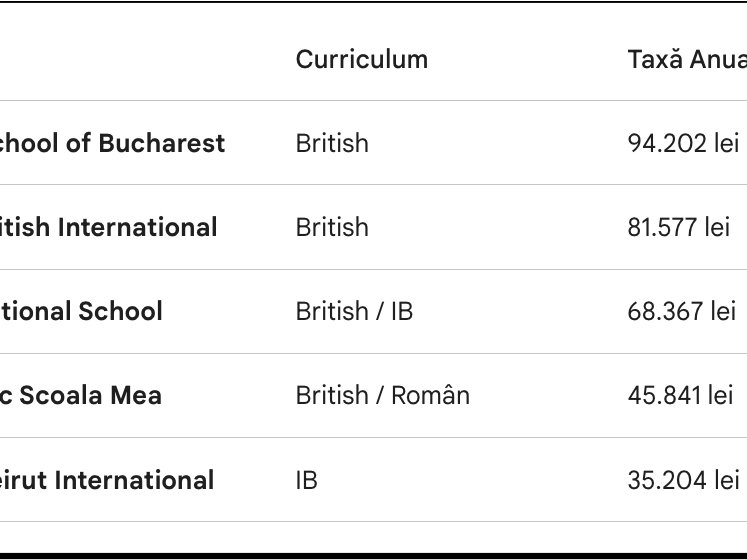Click the Scoala Mea school name
The height and width of the screenshot is (560, 747).
tap(80, 395)
